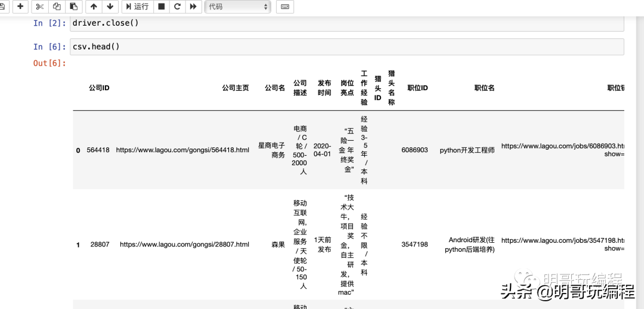Click row index 0
Screen dimensions: 644x309
[x=78, y=150]
